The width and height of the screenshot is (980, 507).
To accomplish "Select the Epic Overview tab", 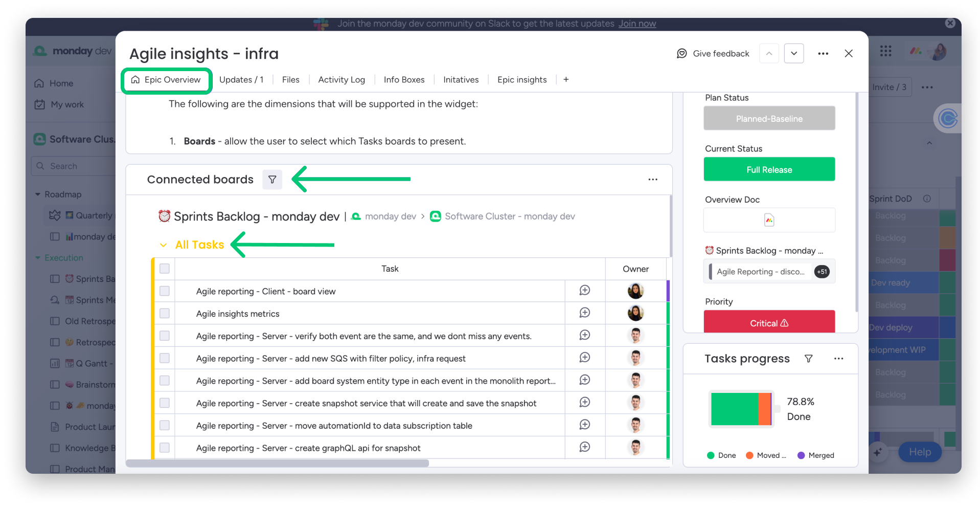I will point(166,80).
